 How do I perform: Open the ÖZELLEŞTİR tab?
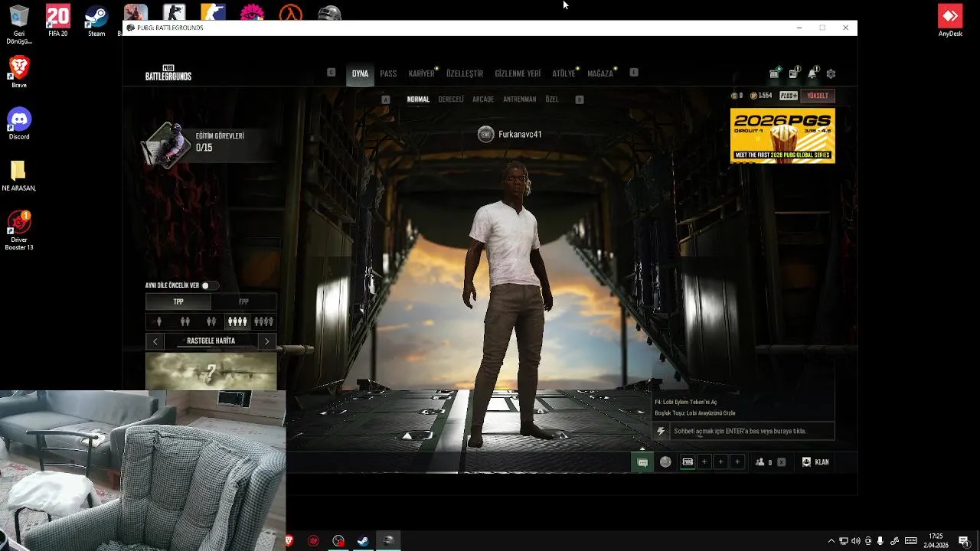click(x=465, y=73)
